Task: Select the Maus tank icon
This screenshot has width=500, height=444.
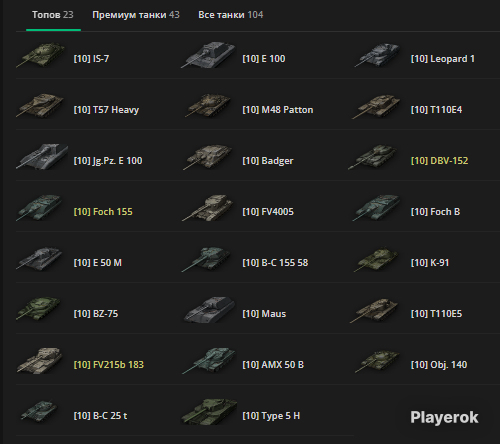Action: (209, 310)
